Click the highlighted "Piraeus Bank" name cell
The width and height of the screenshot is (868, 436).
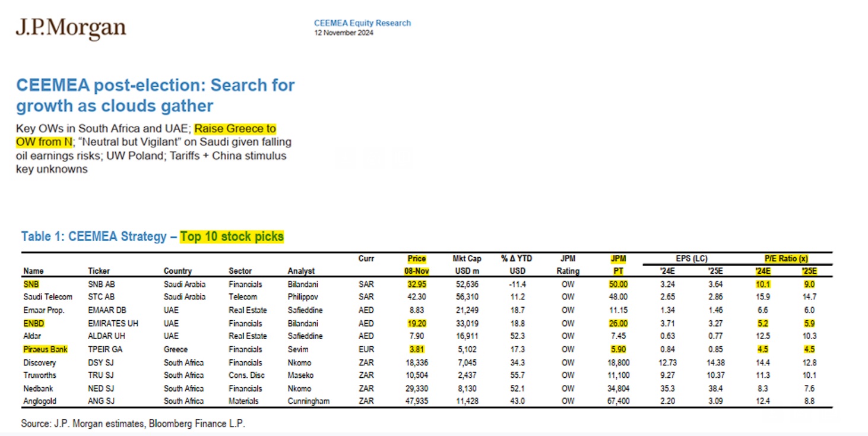pyautogui.click(x=45, y=349)
